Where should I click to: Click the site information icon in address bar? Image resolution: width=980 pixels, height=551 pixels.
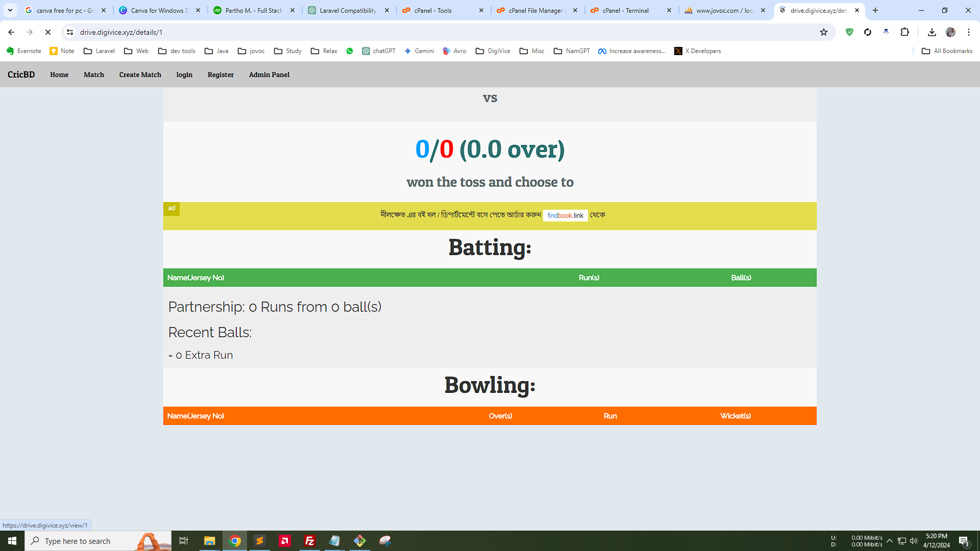(70, 32)
